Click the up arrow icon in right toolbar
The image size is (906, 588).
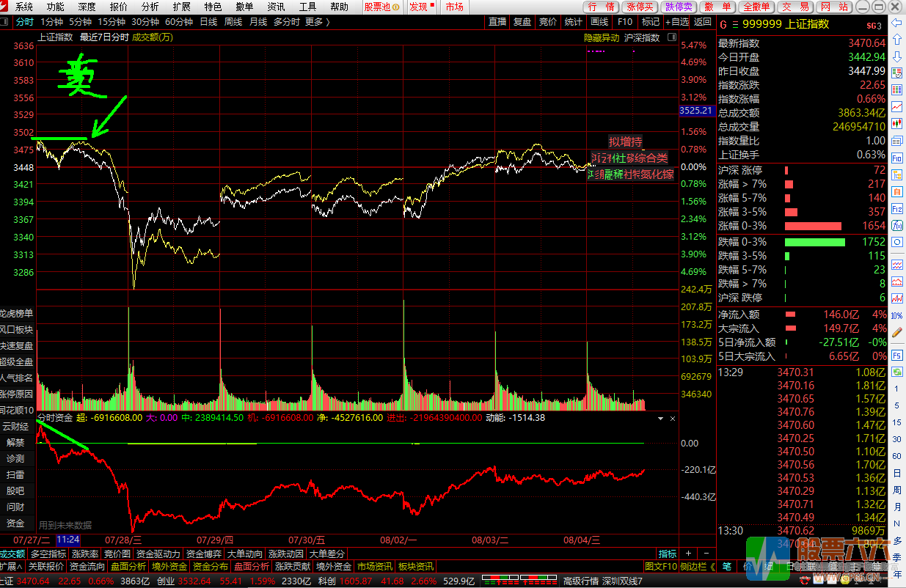(896, 40)
